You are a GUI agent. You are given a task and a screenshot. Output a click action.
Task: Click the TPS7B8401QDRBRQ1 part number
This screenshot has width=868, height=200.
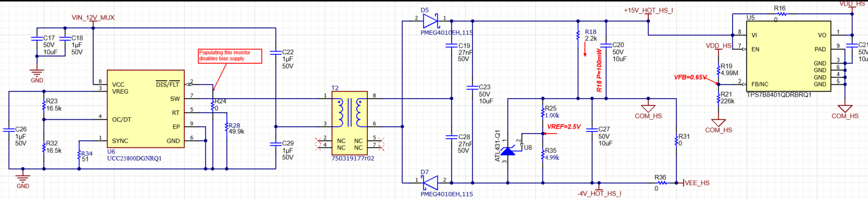coord(779,95)
